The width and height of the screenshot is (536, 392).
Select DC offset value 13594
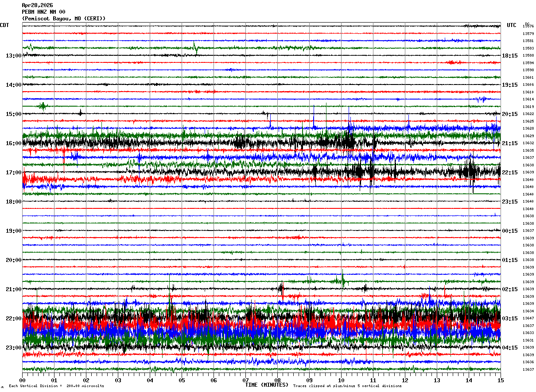(x=528, y=63)
